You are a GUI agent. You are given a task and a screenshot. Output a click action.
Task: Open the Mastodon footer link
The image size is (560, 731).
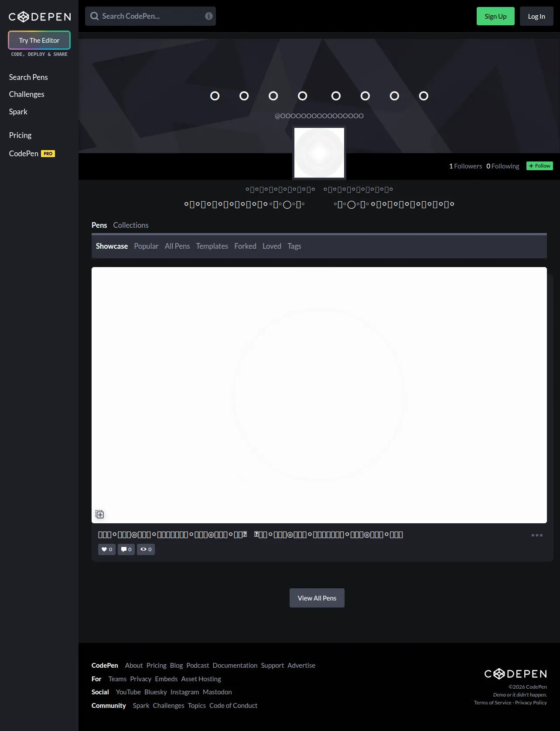tap(217, 692)
